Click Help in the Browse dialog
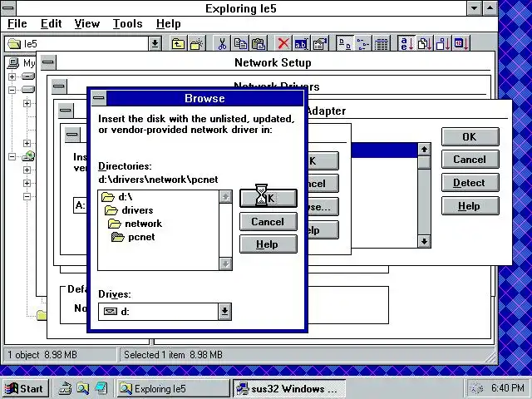The width and height of the screenshot is (532, 399). [268, 244]
